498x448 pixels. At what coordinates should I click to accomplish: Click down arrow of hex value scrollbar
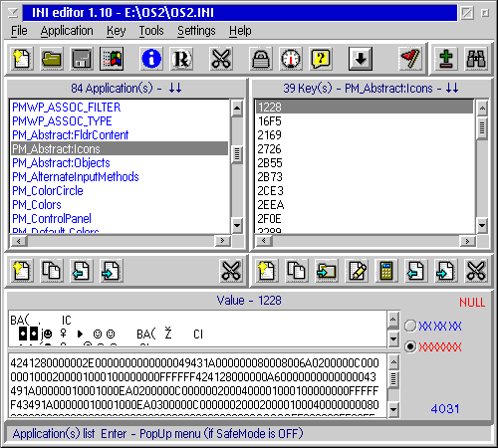click(393, 409)
